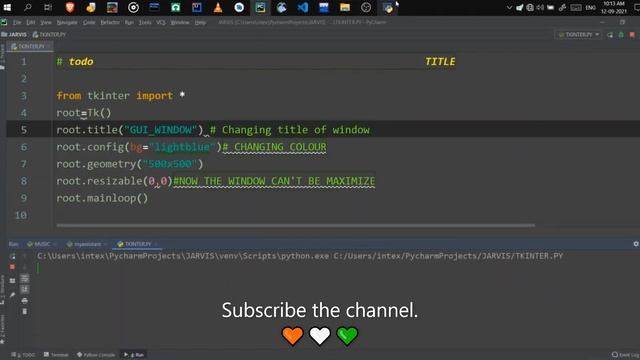Open PyCharm icon on taskbar

point(260,7)
